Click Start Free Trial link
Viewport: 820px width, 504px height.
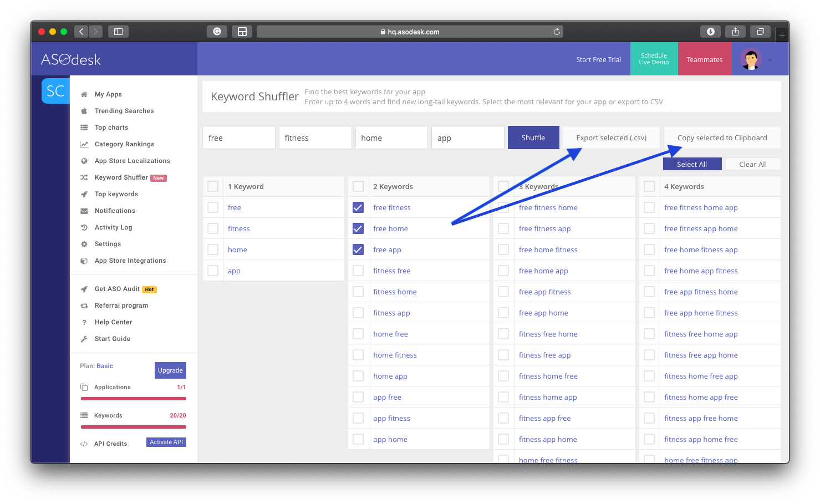coord(599,59)
